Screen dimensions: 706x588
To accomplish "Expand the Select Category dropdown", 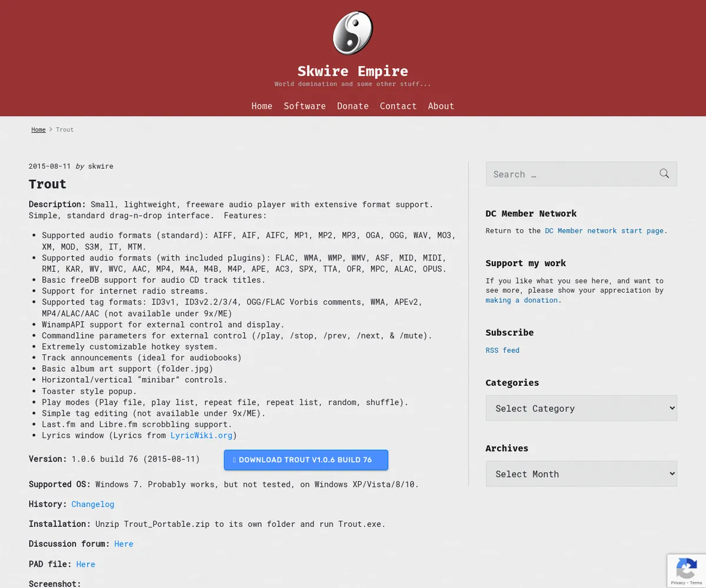I will pos(581,408).
